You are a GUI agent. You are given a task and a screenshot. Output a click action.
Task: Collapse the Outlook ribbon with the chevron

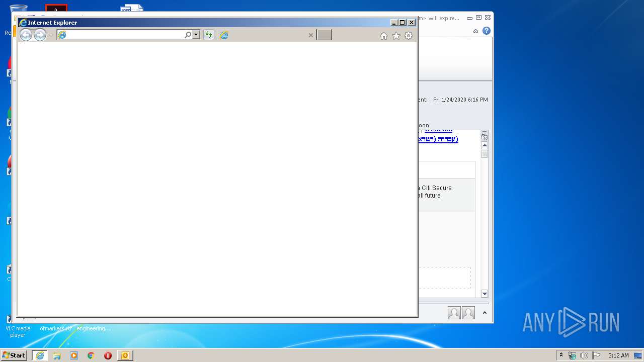coord(475,31)
